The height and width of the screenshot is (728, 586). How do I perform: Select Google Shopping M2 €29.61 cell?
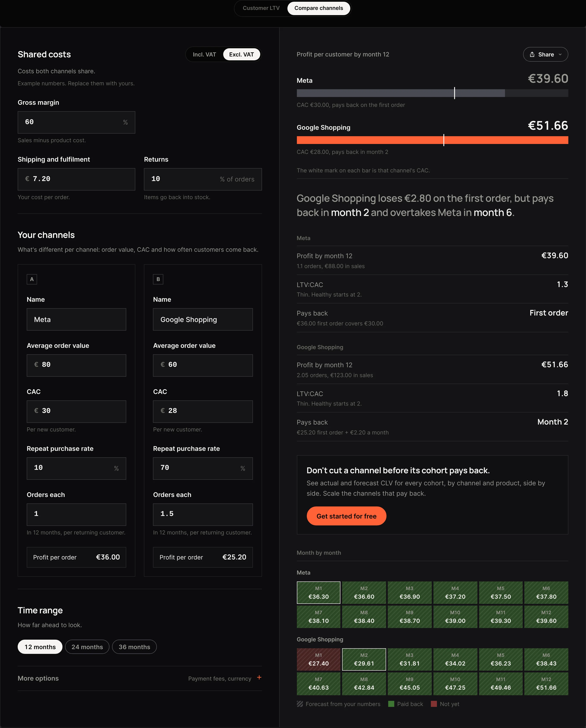[364, 659]
